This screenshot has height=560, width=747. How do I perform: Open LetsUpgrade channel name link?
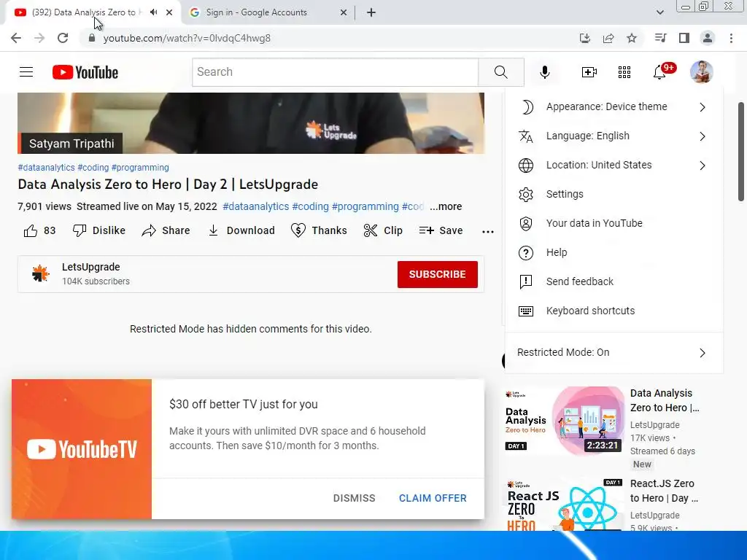coord(90,267)
